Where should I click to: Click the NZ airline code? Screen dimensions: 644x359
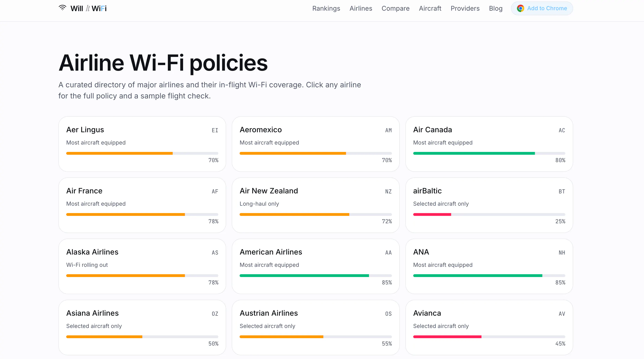coord(388,192)
